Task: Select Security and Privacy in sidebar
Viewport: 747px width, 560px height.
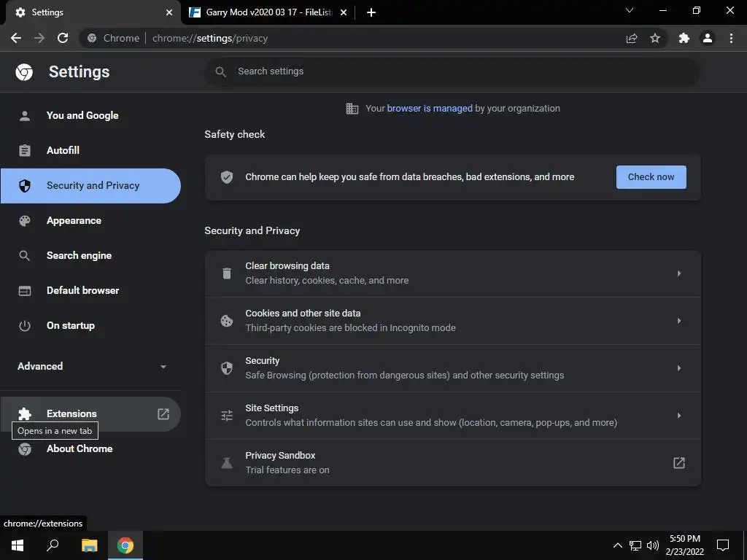Action: [90, 186]
